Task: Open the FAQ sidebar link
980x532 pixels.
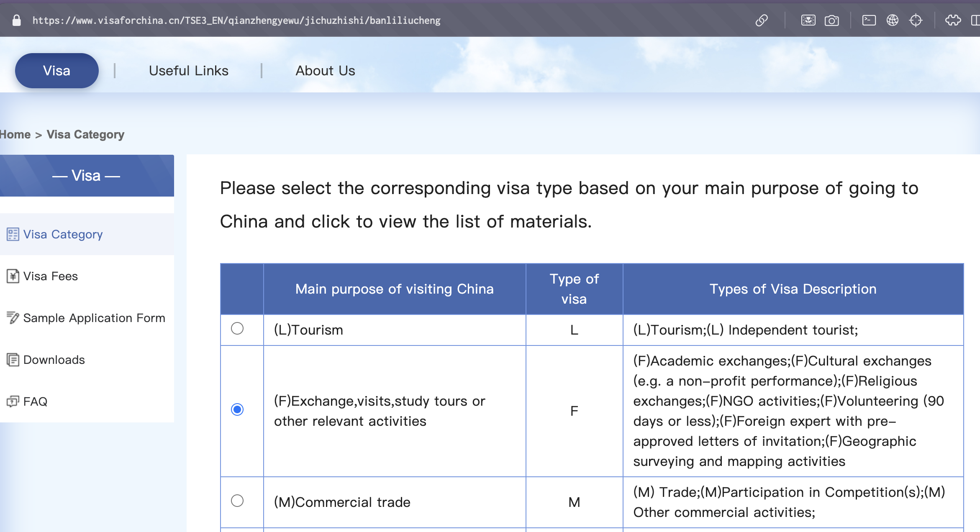Action: [35, 402]
